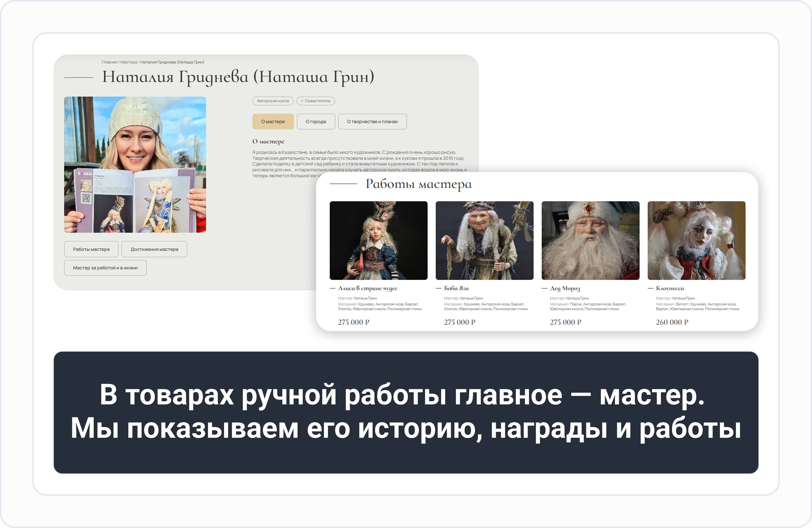Open the 'О мастере' tab
This screenshot has height=528, width=812.
point(273,121)
